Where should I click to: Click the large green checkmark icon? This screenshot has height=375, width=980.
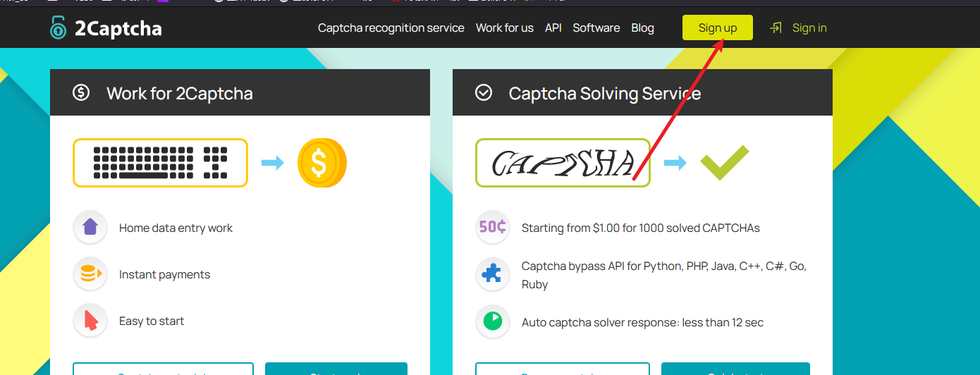coord(724,163)
